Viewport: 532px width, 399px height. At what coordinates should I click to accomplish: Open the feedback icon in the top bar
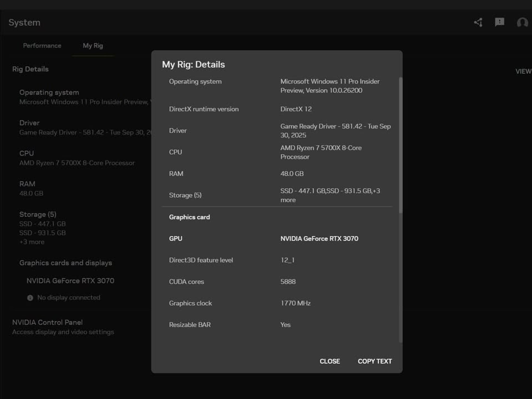499,22
